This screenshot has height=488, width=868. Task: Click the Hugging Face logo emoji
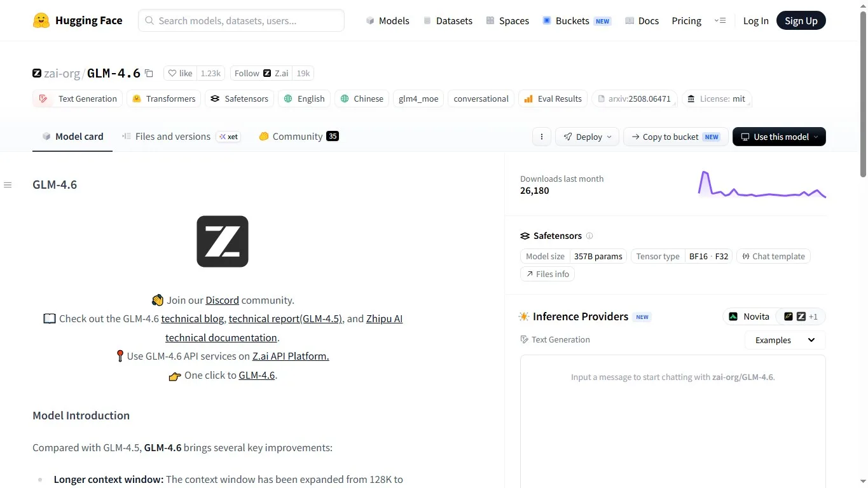(41, 20)
